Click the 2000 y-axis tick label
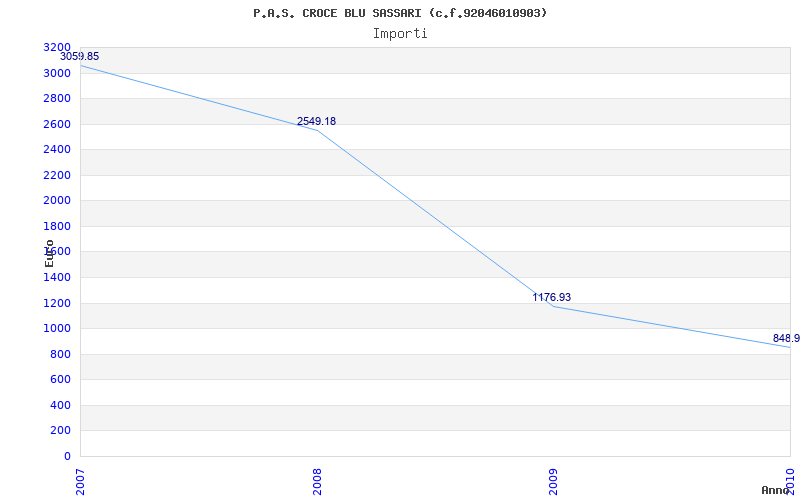Viewport: 800px width, 500px height. pos(57,201)
